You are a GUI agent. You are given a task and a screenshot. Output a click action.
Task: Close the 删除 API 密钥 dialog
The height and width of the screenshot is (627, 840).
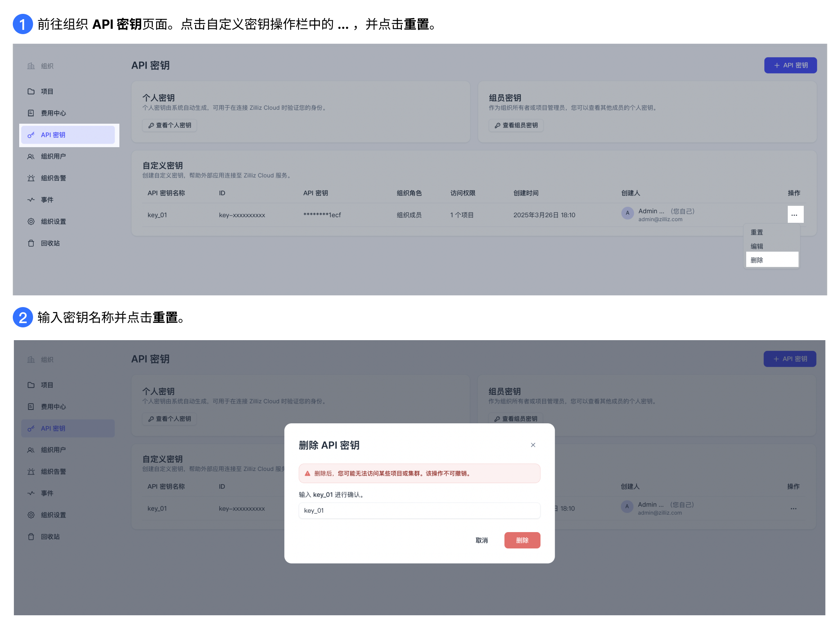click(x=533, y=445)
